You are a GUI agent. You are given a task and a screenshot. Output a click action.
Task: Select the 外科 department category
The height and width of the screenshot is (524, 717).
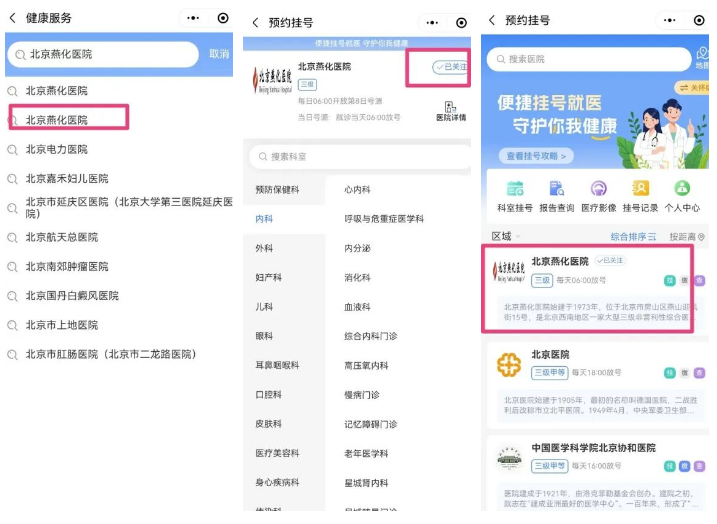264,248
